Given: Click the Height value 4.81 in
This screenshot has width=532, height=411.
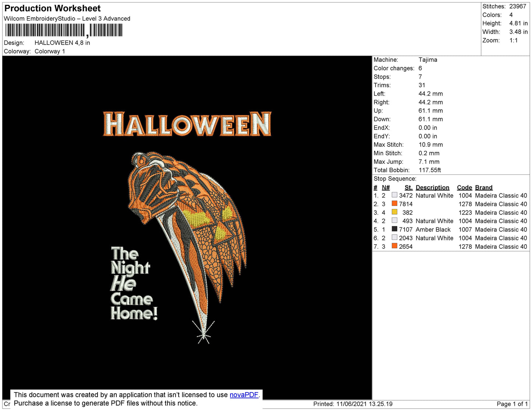Looking at the screenshot, I should [518, 23].
